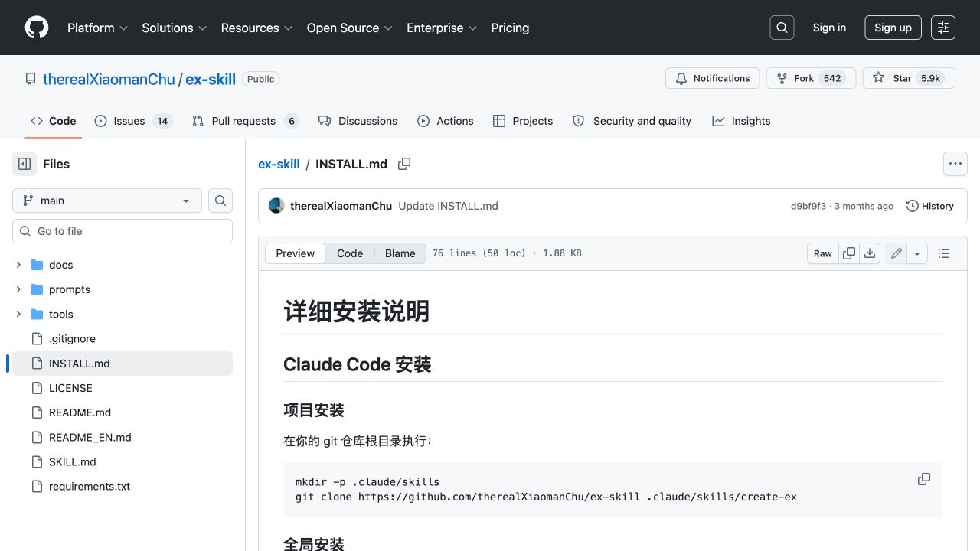This screenshot has height=551, width=980.
Task: Open the LICENSE file
Action: [x=70, y=388]
